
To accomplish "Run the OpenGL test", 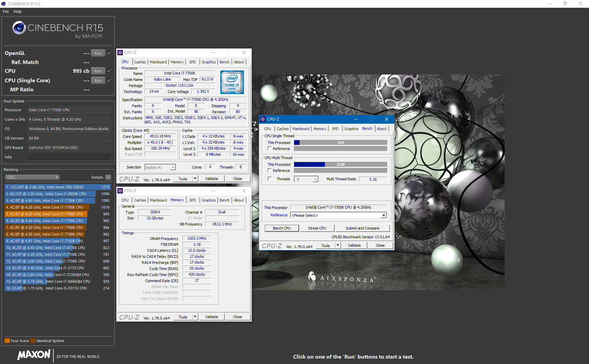I will tap(98, 53).
